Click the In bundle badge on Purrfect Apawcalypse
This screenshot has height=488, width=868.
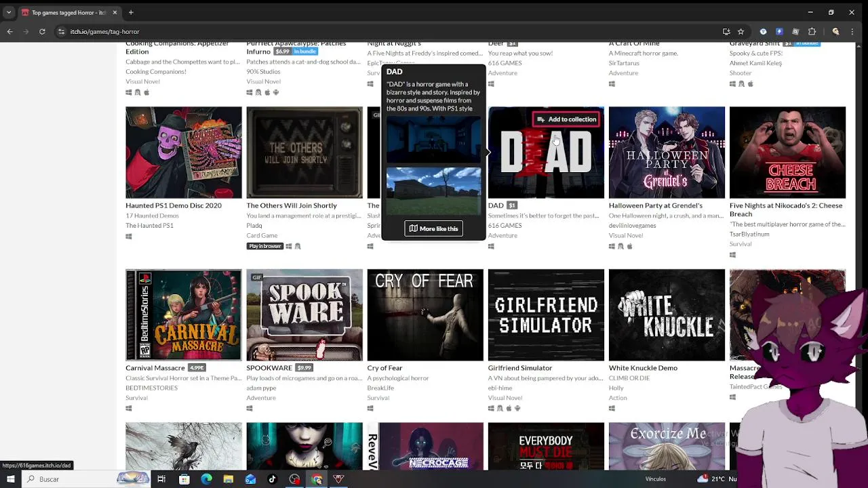point(304,52)
